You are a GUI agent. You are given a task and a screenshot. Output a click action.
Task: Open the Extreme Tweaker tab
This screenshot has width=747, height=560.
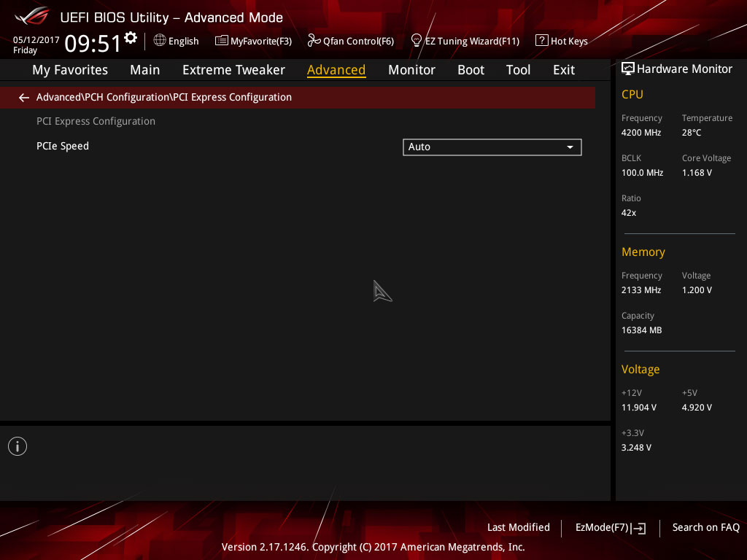point(233,70)
